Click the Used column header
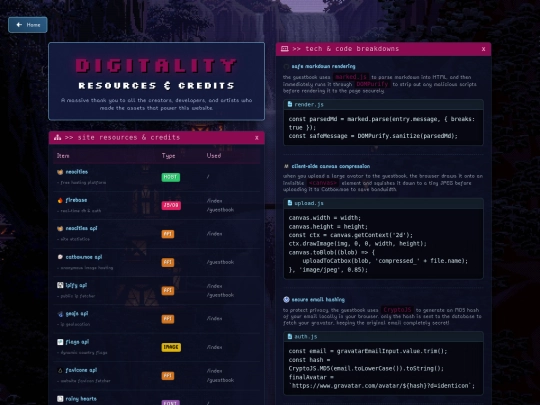The height and width of the screenshot is (405, 540). [214, 156]
